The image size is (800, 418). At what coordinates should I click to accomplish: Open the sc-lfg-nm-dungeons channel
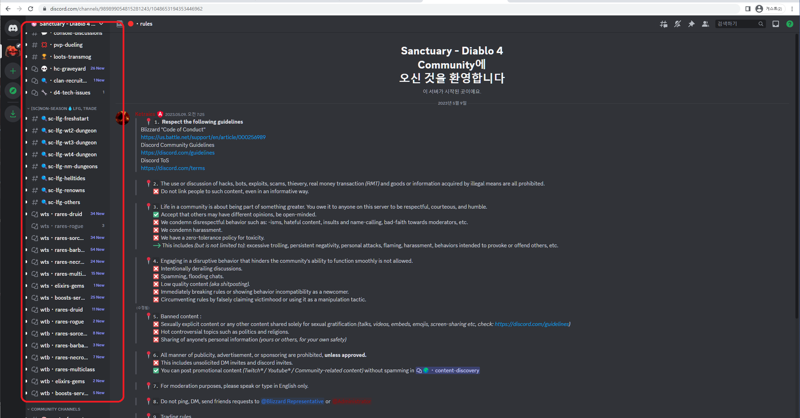[x=66, y=166]
